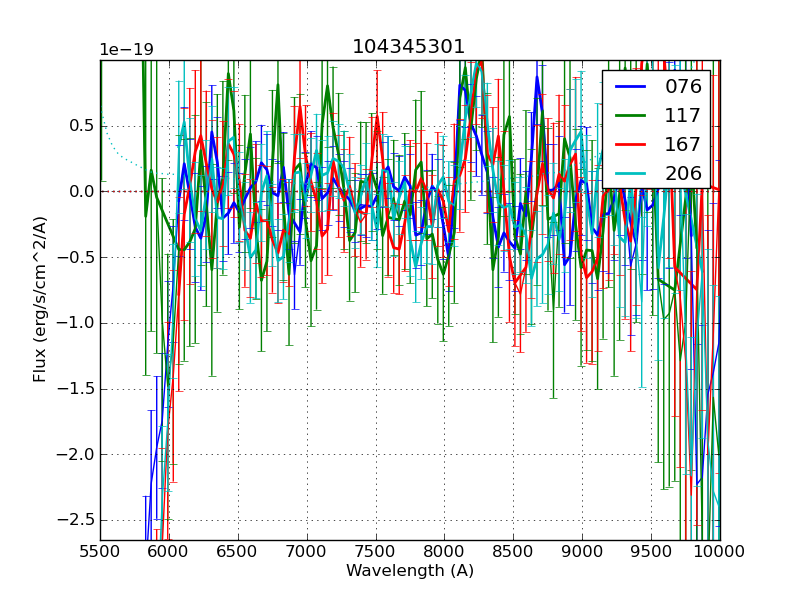The image size is (800, 600).
Task: Select the 167 legend entry label
Action: coord(683,145)
